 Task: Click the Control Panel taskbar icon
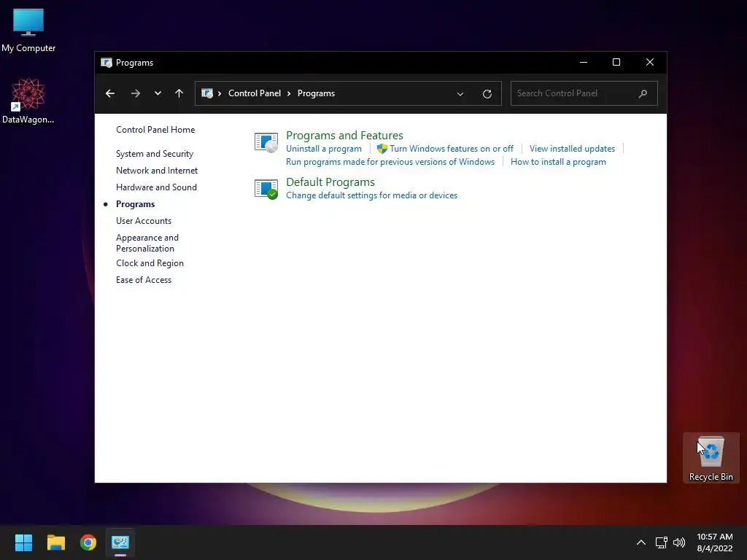(x=120, y=542)
